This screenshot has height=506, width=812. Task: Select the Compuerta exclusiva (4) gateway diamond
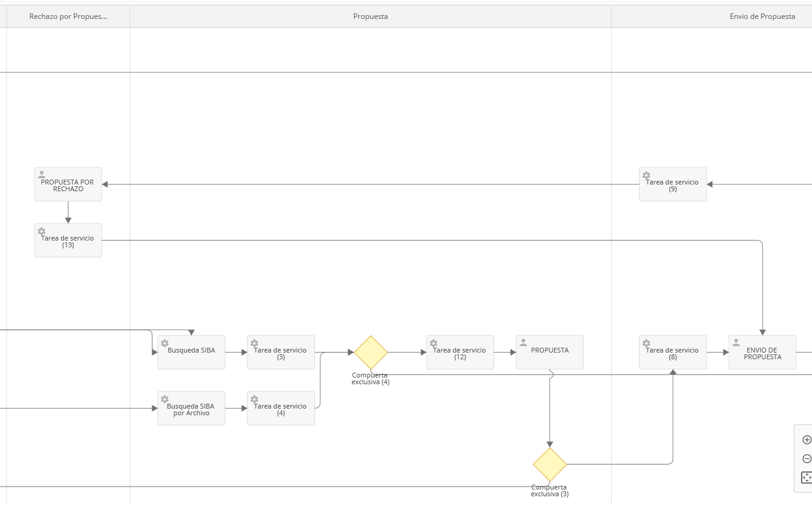(x=371, y=352)
